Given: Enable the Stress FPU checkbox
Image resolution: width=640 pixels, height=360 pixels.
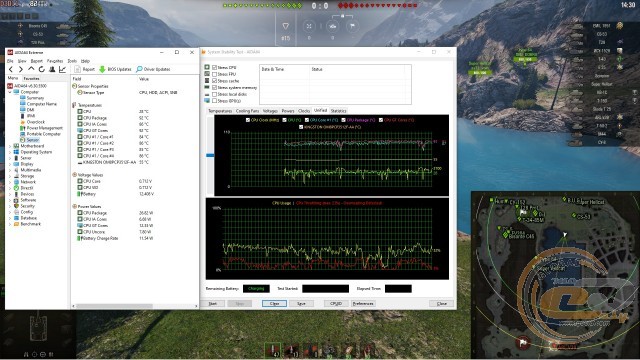Looking at the screenshot, I should pyautogui.click(x=214, y=74).
